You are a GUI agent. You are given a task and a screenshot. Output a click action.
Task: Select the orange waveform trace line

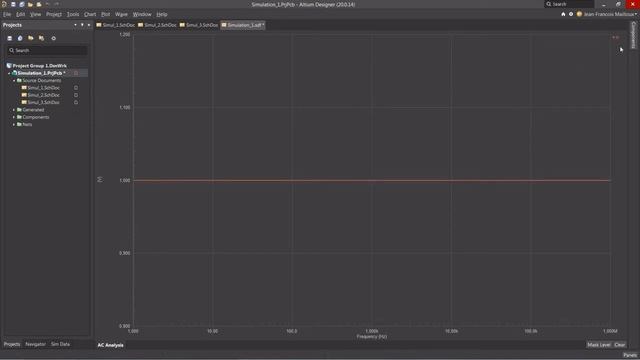pos(371,180)
